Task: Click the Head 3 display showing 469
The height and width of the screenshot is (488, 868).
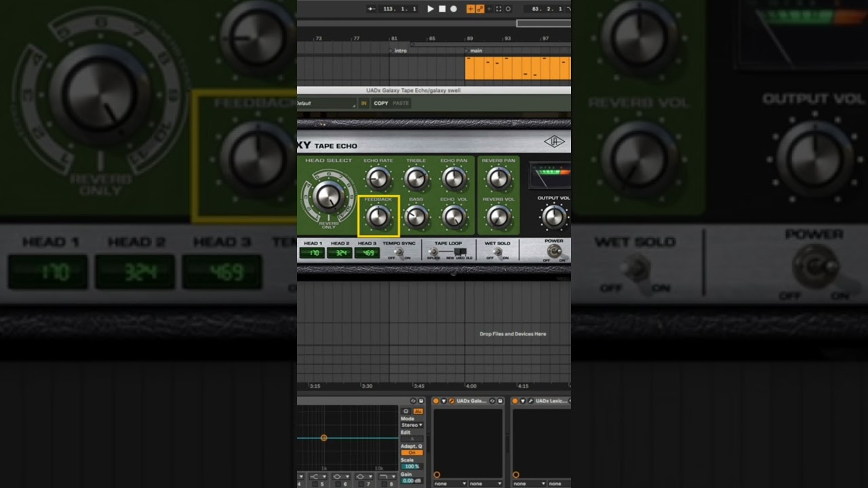Action: [368, 253]
